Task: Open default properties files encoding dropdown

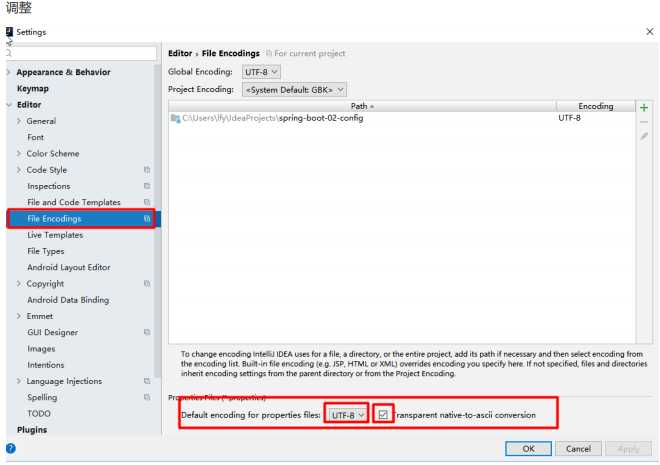Action: [x=347, y=415]
